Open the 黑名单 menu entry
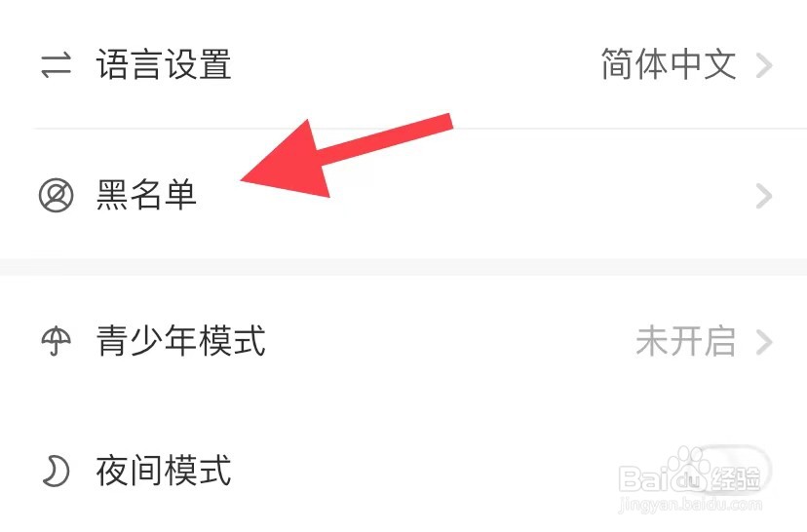 point(403,196)
